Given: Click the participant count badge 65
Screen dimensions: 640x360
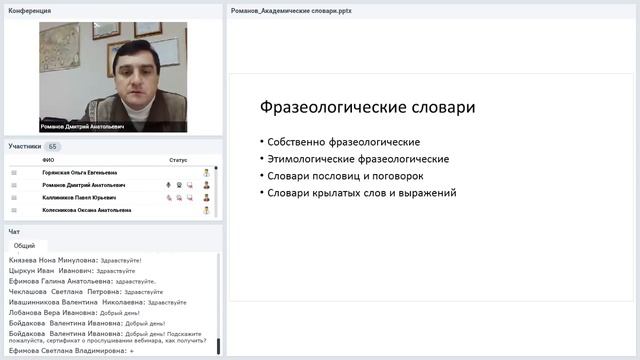Looking at the screenshot, I should point(53,147).
